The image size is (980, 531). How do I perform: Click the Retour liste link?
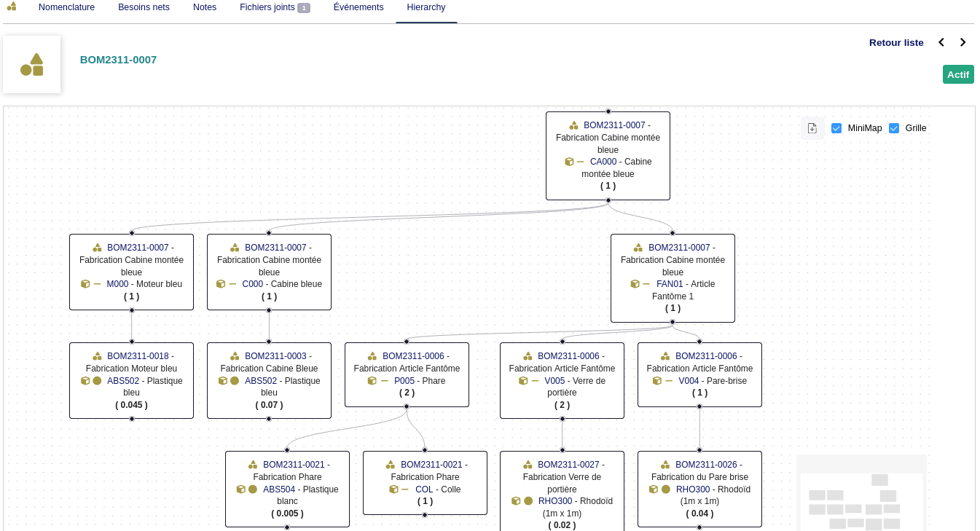point(896,42)
